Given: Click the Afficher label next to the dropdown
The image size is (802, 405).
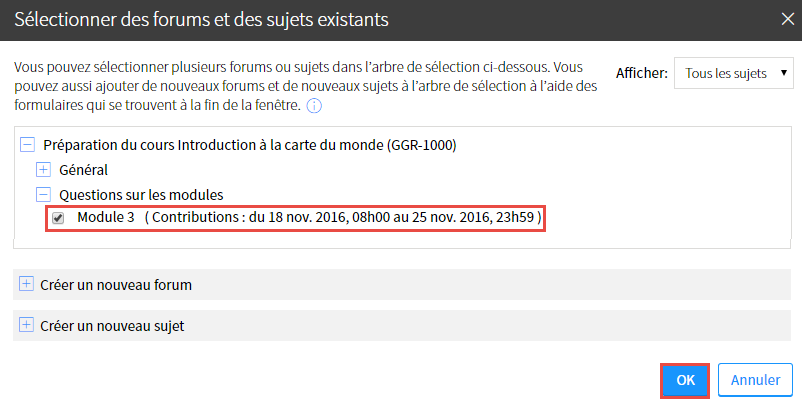Looking at the screenshot, I should coord(641,73).
